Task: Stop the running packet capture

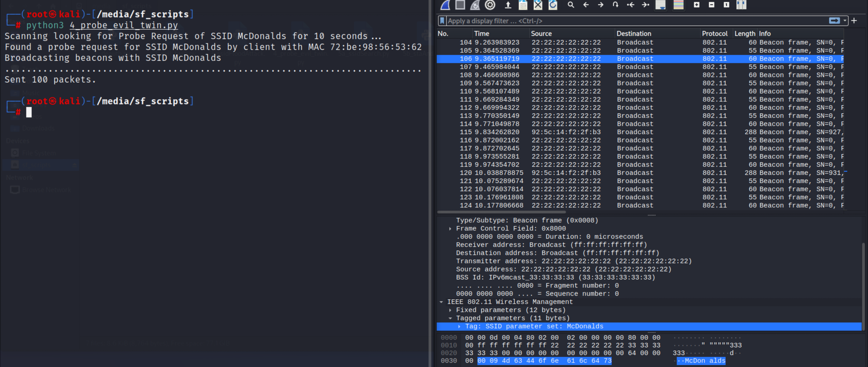Action: coord(460,5)
